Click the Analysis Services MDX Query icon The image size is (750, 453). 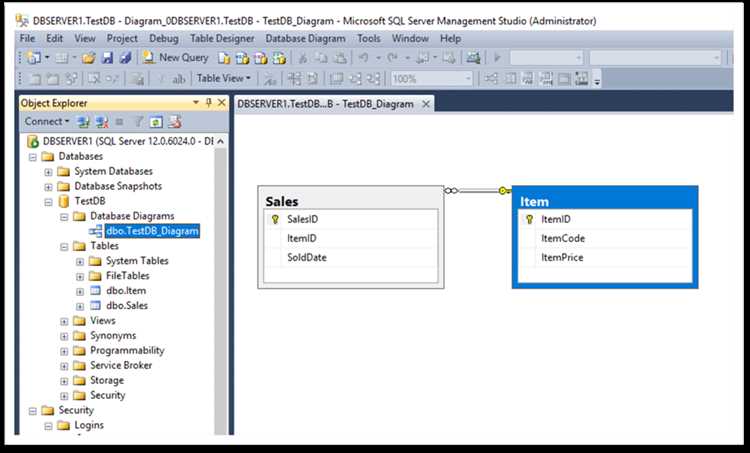(x=243, y=58)
